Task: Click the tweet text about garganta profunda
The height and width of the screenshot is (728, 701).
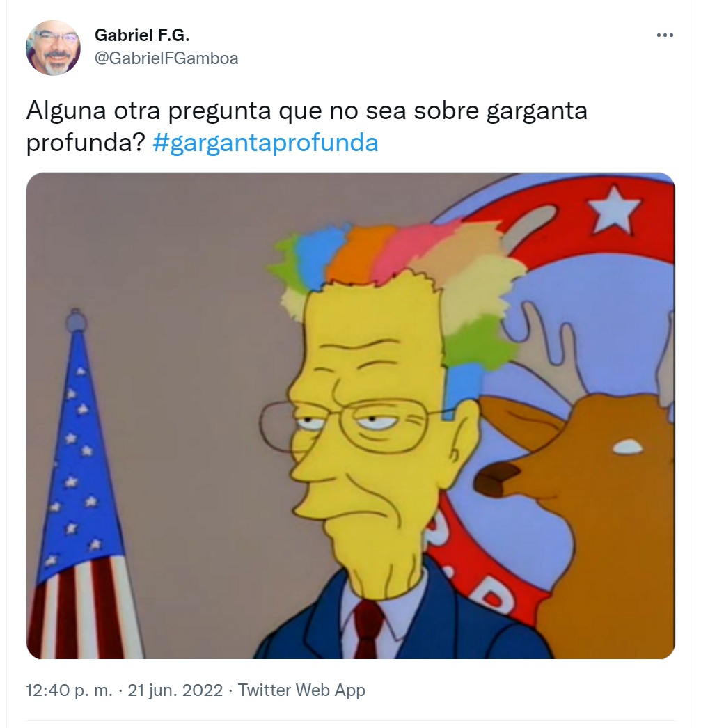Action: pos(306,126)
